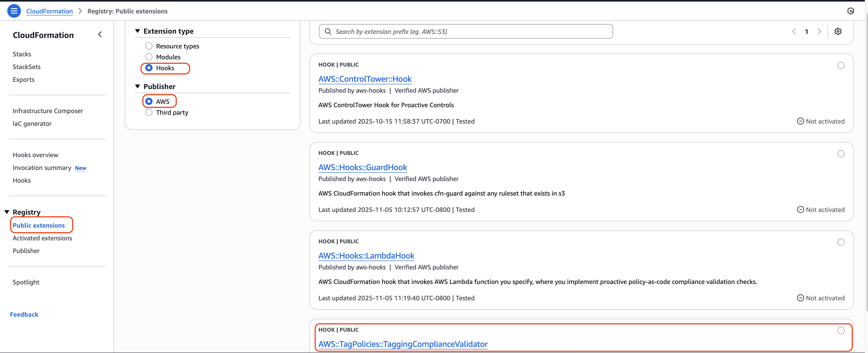The width and height of the screenshot is (868, 353).
Task: Click the Feedback link
Action: coord(24,314)
